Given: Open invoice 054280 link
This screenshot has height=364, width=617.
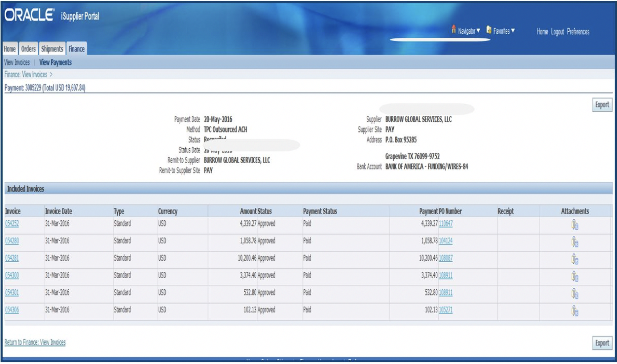Looking at the screenshot, I should [x=12, y=241].
